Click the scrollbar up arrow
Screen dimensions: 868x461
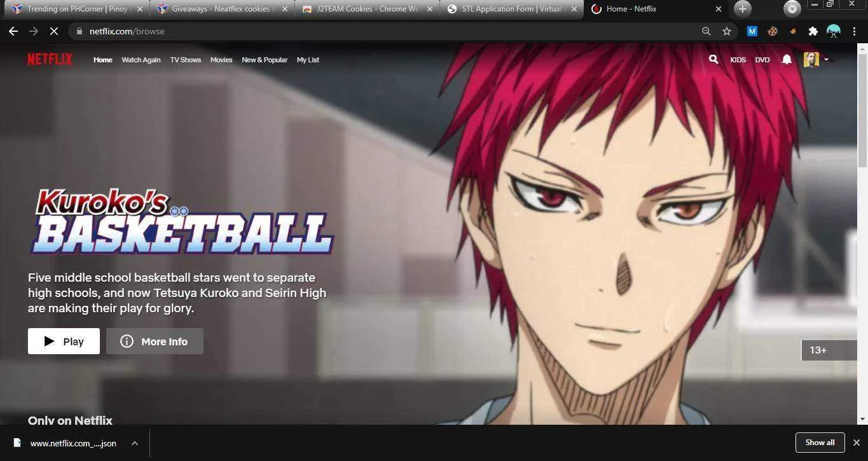coord(863,48)
